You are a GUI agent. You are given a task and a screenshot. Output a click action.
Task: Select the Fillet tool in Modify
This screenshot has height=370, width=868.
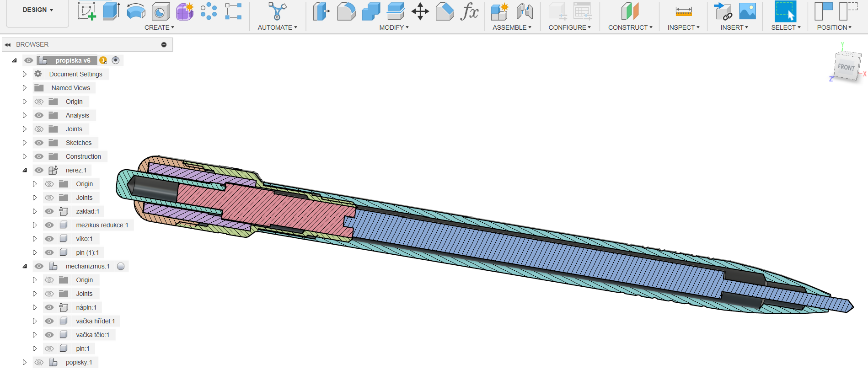346,11
